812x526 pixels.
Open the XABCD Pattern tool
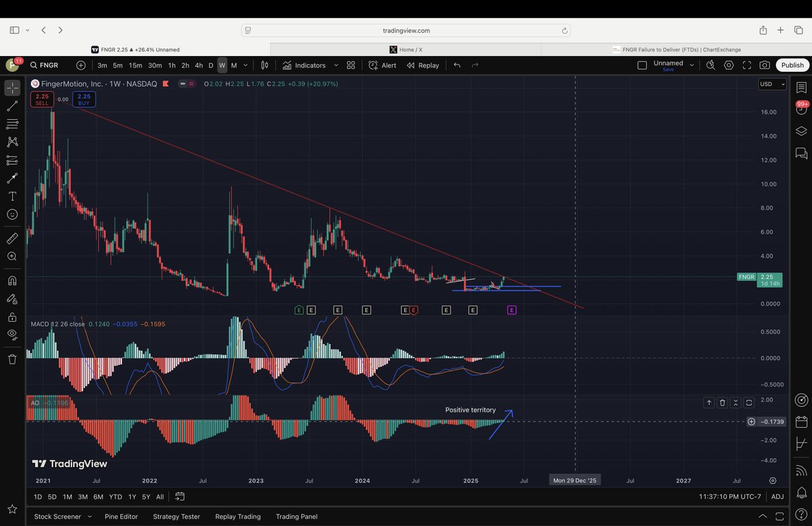point(12,141)
